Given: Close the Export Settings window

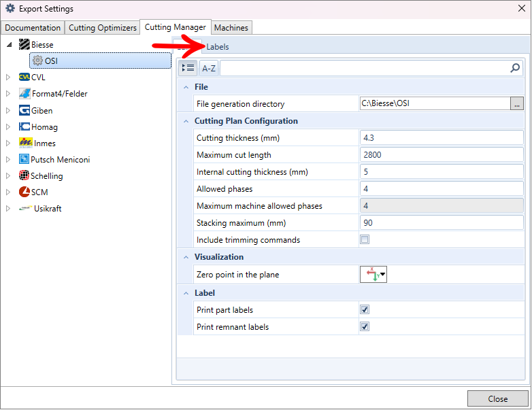Looking at the screenshot, I should coord(522,8).
